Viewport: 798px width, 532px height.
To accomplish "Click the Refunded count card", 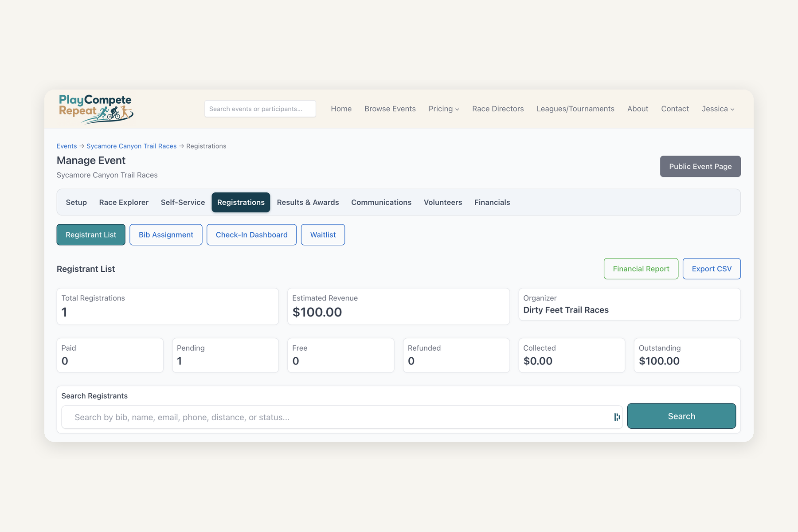I will click(456, 356).
